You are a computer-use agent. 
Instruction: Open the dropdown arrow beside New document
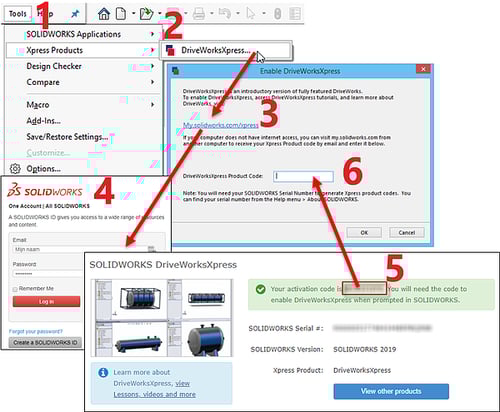tap(133, 14)
